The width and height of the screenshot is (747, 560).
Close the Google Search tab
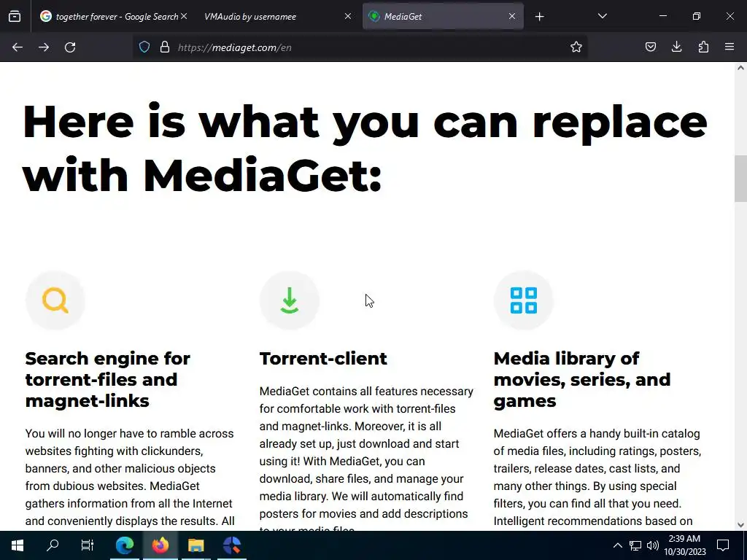click(184, 16)
